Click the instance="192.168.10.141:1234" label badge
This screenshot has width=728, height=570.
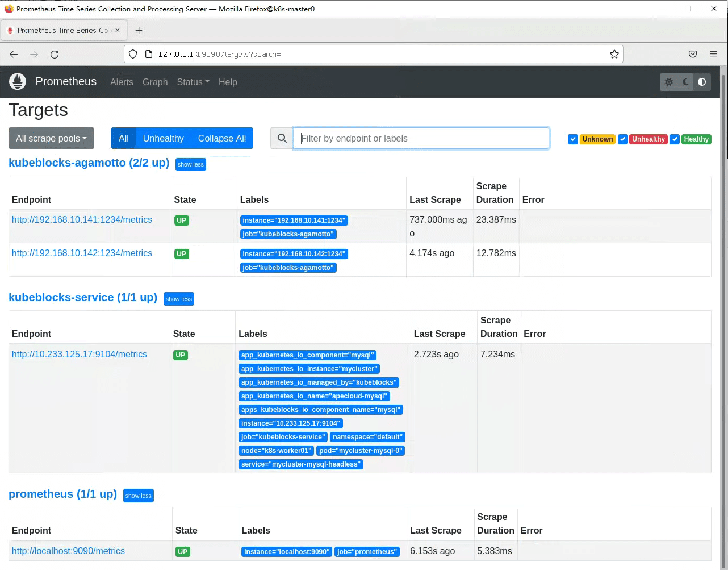point(294,220)
